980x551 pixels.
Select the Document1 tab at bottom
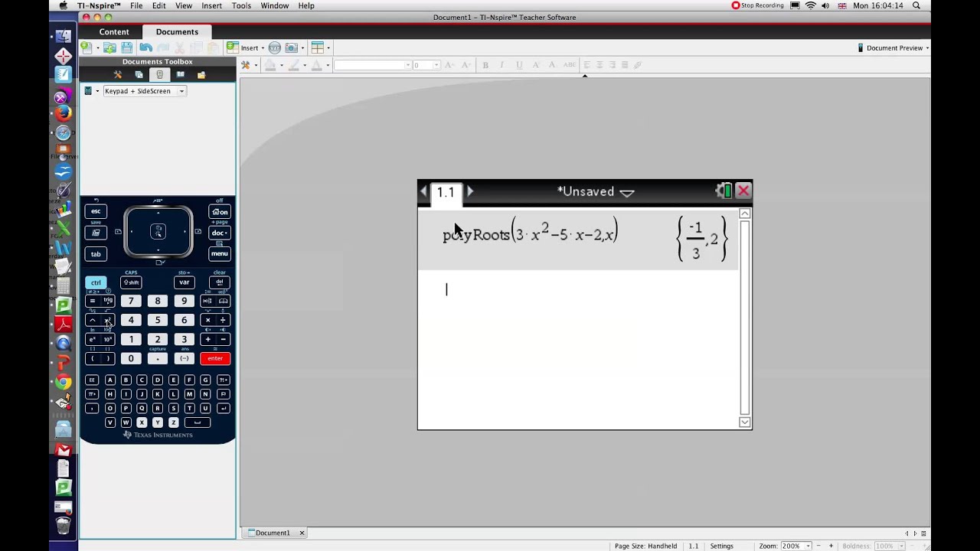pos(273,533)
